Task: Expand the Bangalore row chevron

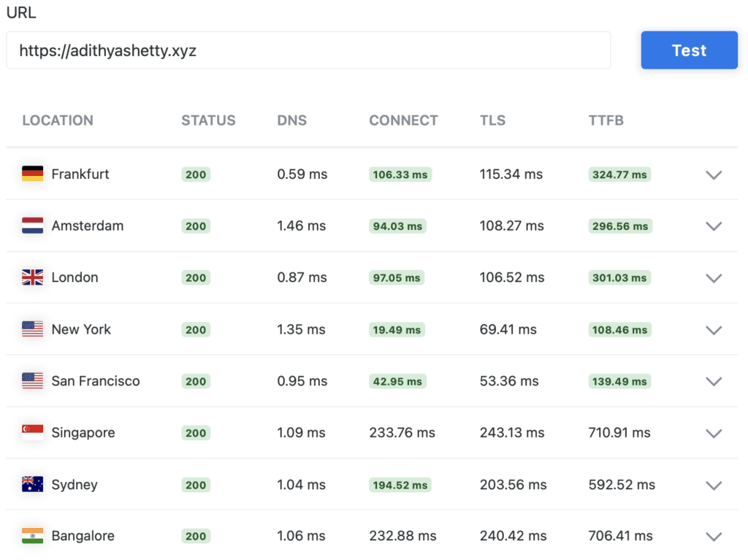Action: pyautogui.click(x=714, y=537)
